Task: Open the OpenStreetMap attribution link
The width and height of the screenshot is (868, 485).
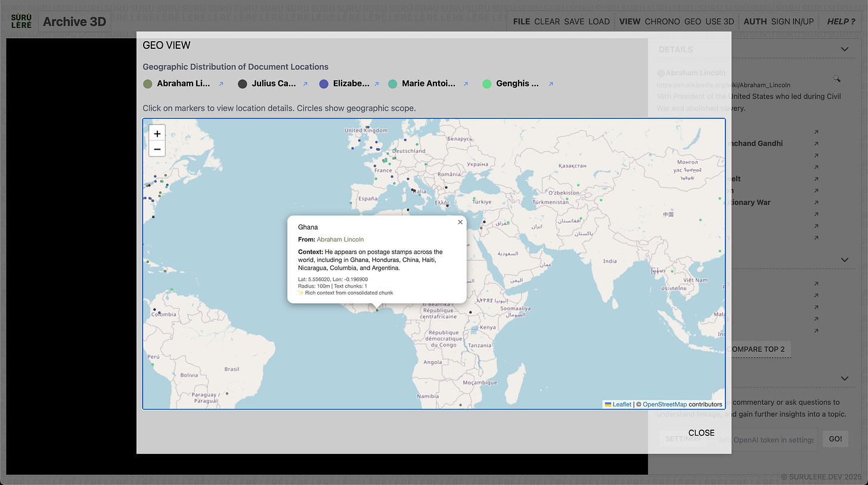Action: [665, 404]
